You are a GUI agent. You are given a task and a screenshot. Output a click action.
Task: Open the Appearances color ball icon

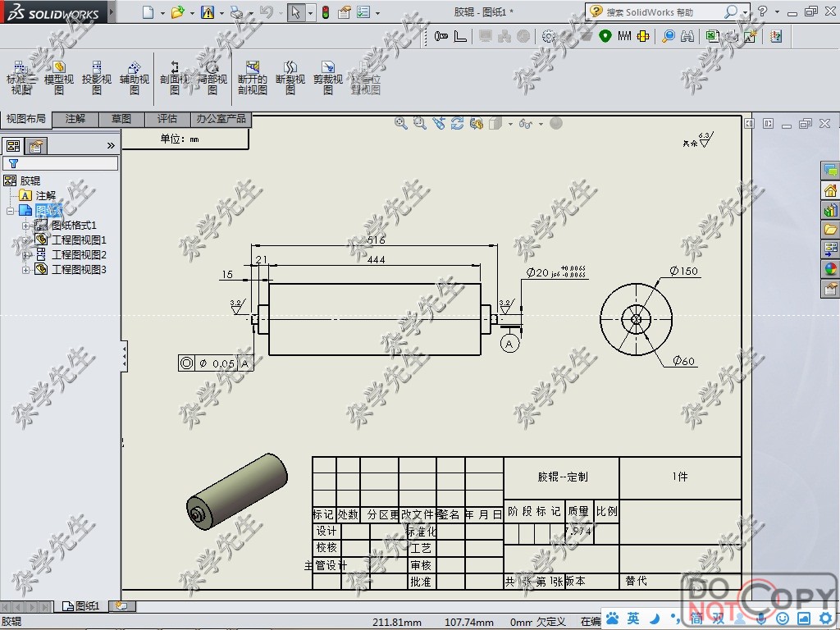tap(830, 268)
